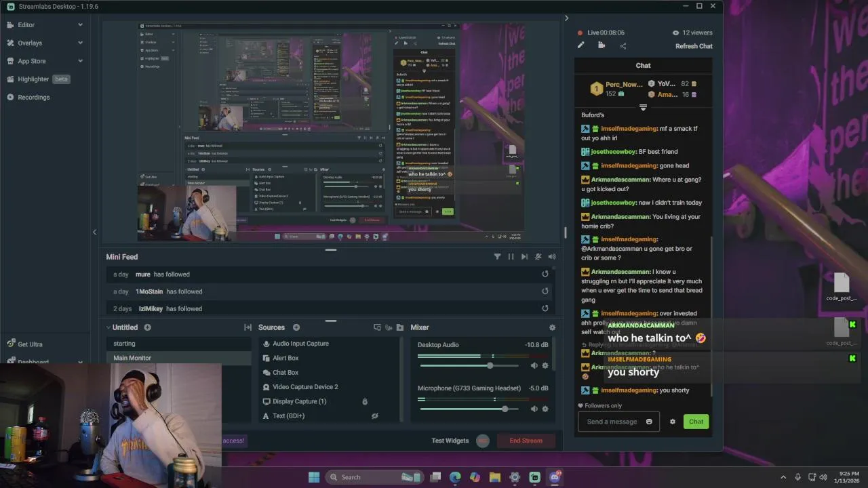
Task: Click the Refresh Chat link
Action: coord(694,46)
